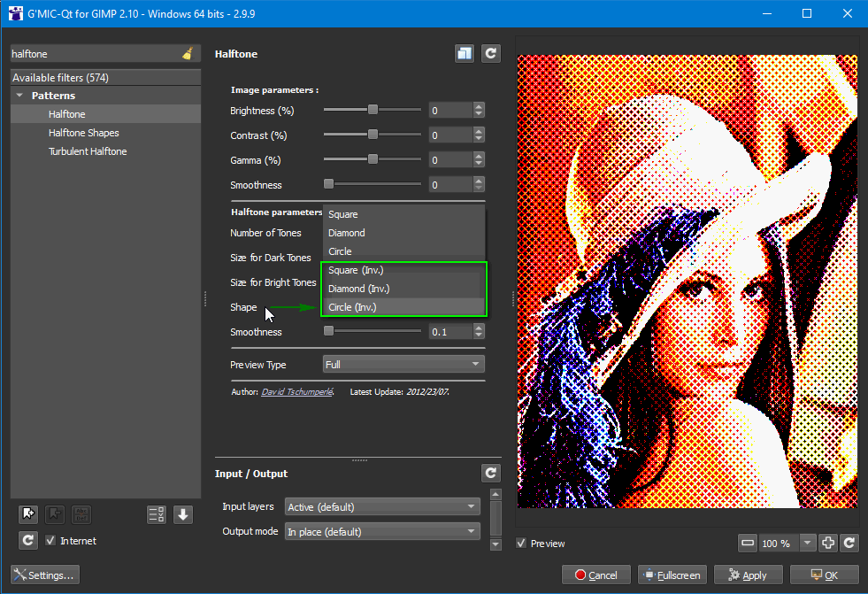868x594 pixels.
Task: Click Available filters (574) header
Action: click(x=105, y=78)
